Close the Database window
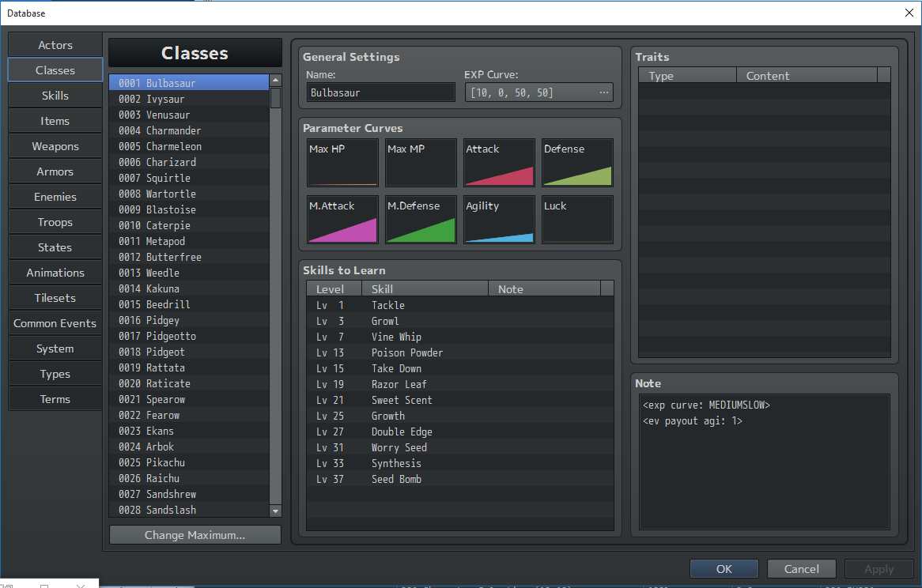The image size is (922, 588). (909, 13)
